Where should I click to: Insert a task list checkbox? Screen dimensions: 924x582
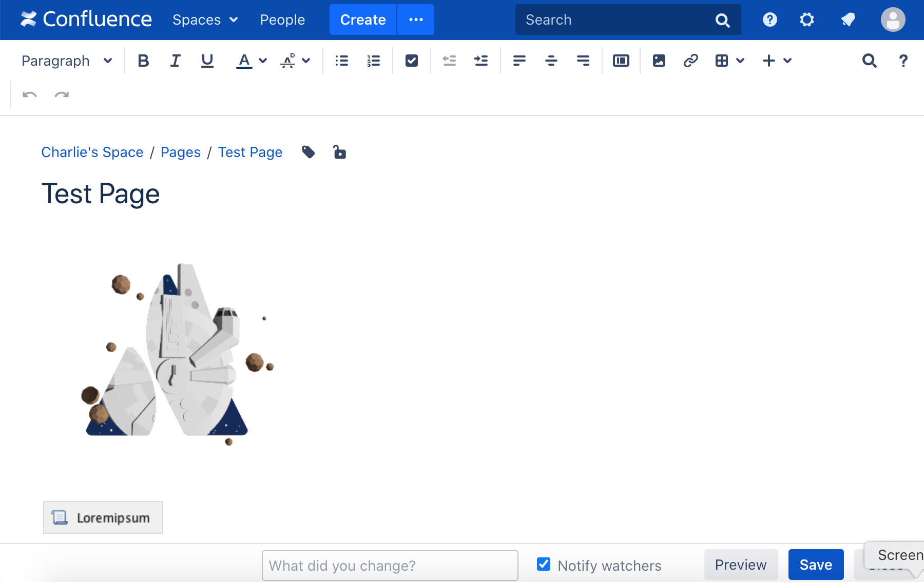(412, 61)
